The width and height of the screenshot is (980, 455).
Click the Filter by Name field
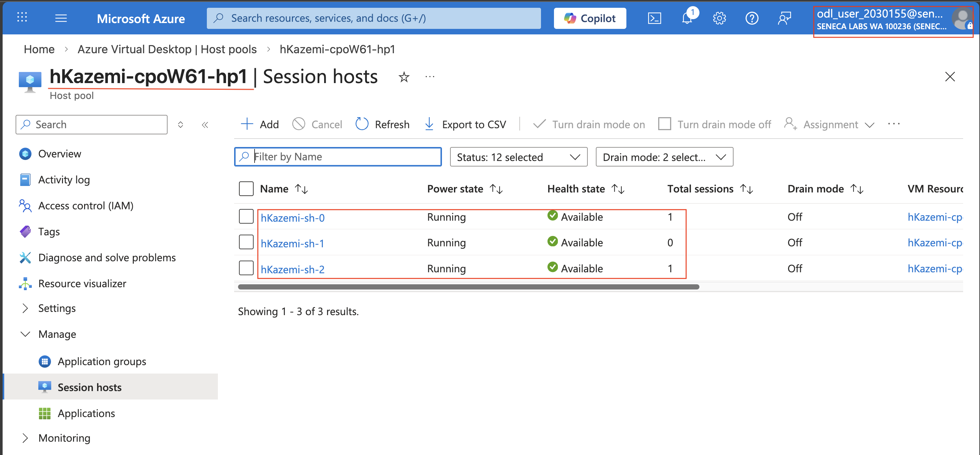pyautogui.click(x=338, y=157)
